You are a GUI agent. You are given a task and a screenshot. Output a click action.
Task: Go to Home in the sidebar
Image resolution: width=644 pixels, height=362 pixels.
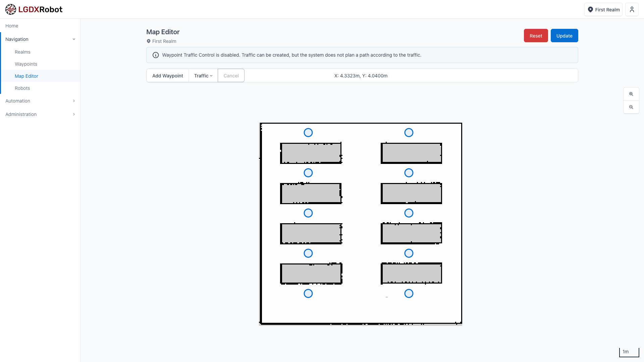click(x=12, y=26)
